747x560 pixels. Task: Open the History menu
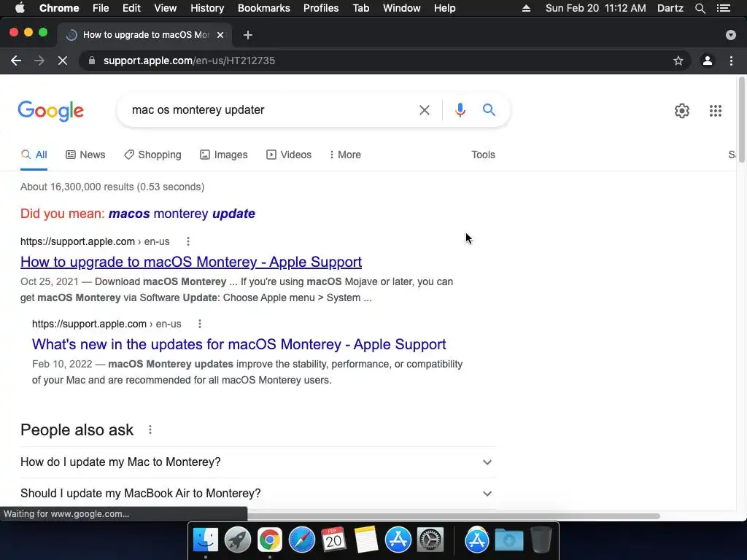[x=206, y=8]
